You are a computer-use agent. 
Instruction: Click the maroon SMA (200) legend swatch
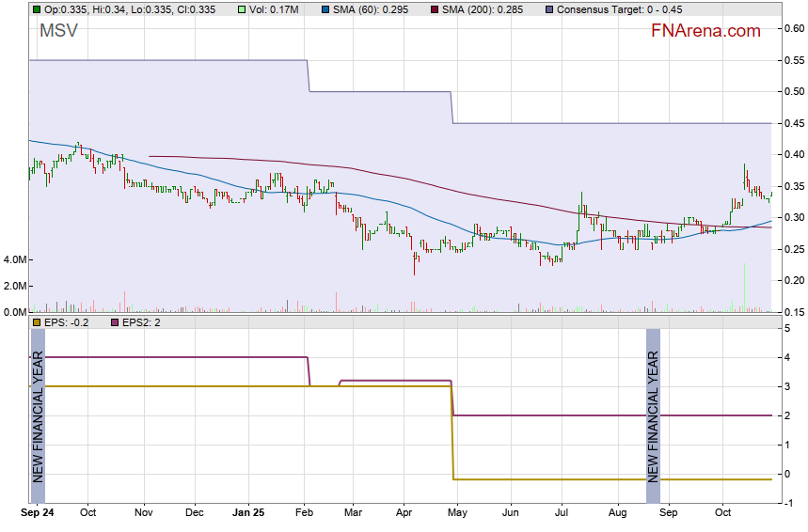[x=433, y=9]
